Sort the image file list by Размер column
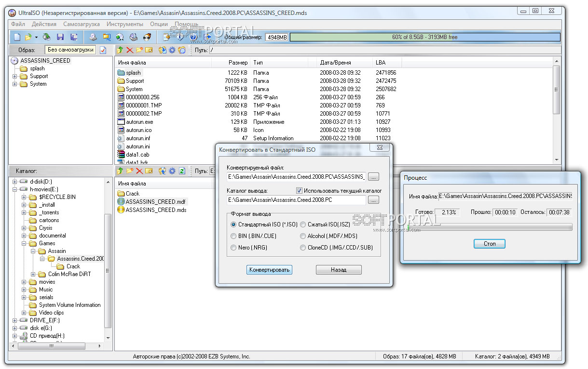 [x=231, y=63]
